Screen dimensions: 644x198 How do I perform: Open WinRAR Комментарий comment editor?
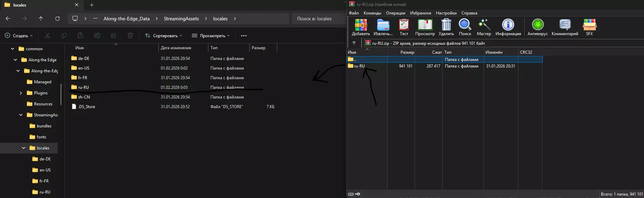pyautogui.click(x=565, y=27)
